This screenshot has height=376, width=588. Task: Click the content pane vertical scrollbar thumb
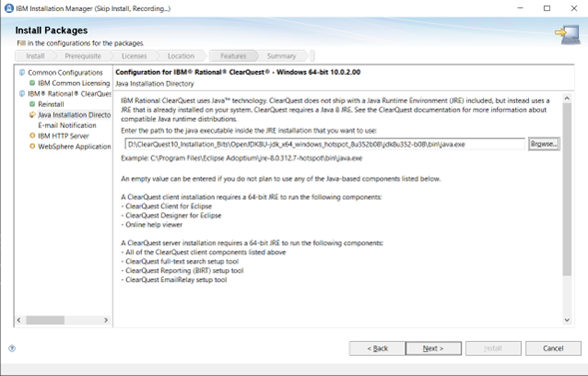click(567, 189)
